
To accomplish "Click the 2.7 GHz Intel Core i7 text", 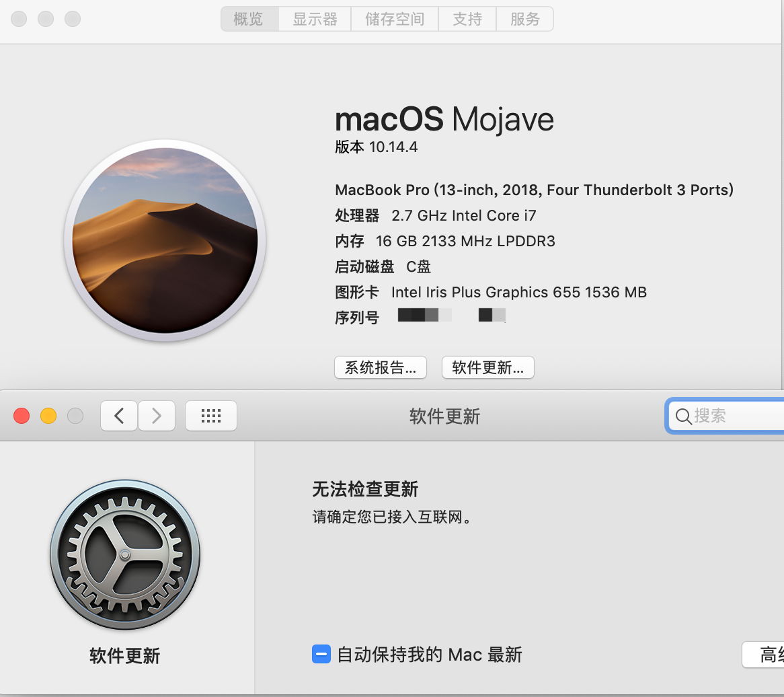I will pyautogui.click(x=463, y=216).
